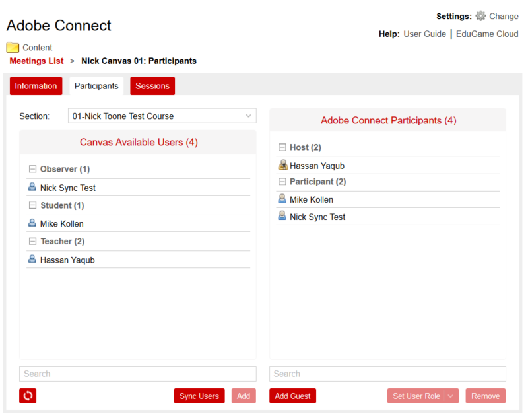
Task: Click the Adobe Connect Participants (4) heading
Action: (389, 120)
